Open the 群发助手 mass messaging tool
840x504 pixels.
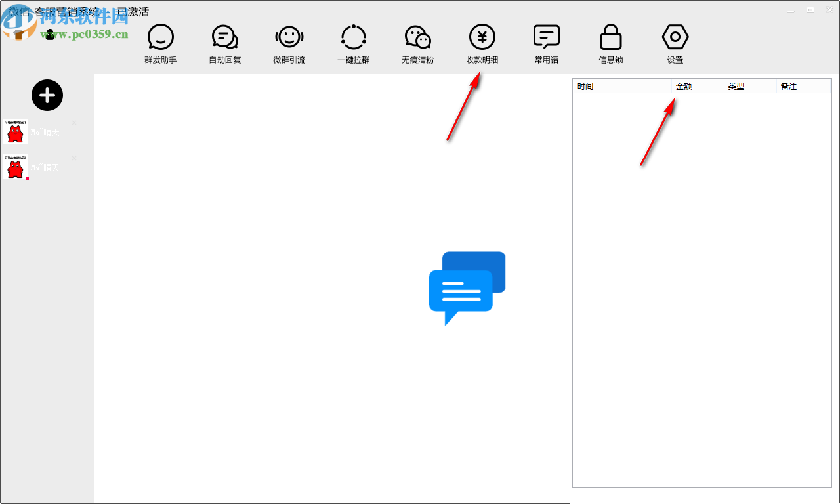pos(161,44)
